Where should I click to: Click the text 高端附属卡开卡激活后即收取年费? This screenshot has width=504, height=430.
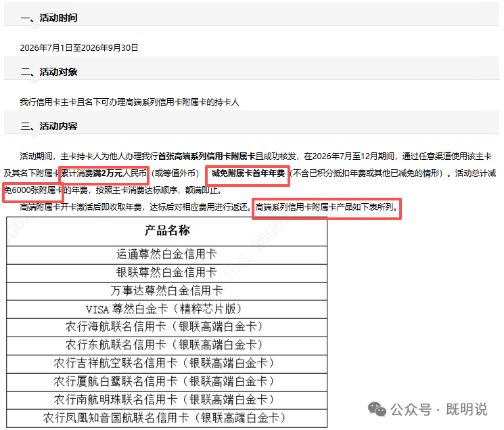pos(81,207)
